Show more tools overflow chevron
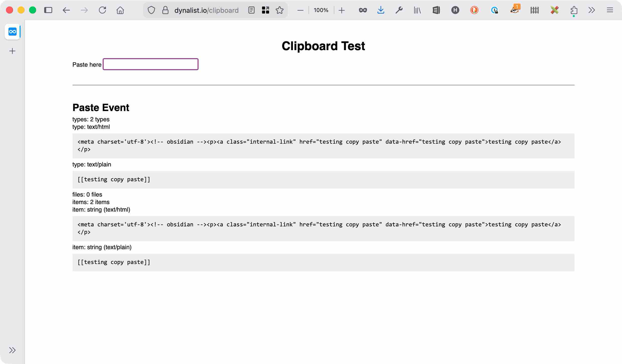The width and height of the screenshot is (622, 364). point(592,10)
